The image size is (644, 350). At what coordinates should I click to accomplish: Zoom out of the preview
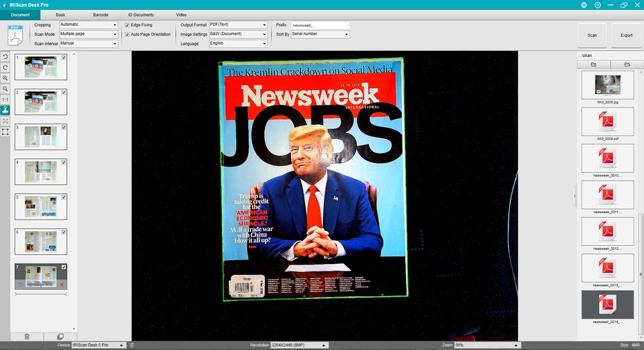pos(5,89)
